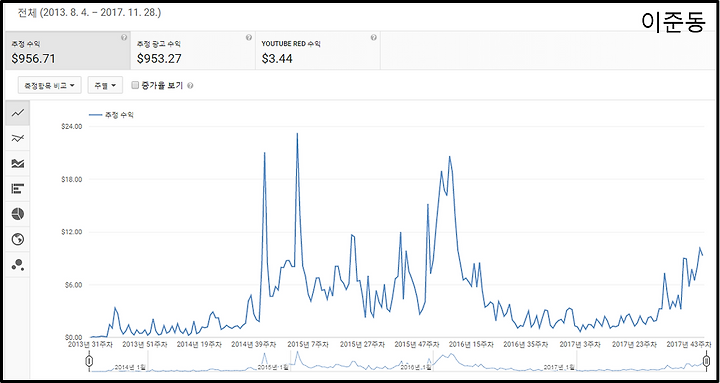The height and width of the screenshot is (383, 720).
Task: Click 2015년 1월 marker in overview timeline
Action: tap(273, 367)
